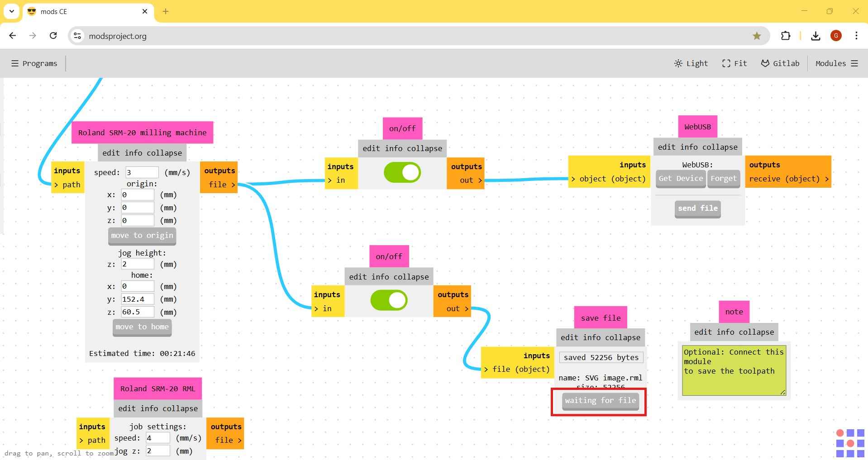Click the home x field
The width and height of the screenshot is (868, 460).
pos(138,286)
